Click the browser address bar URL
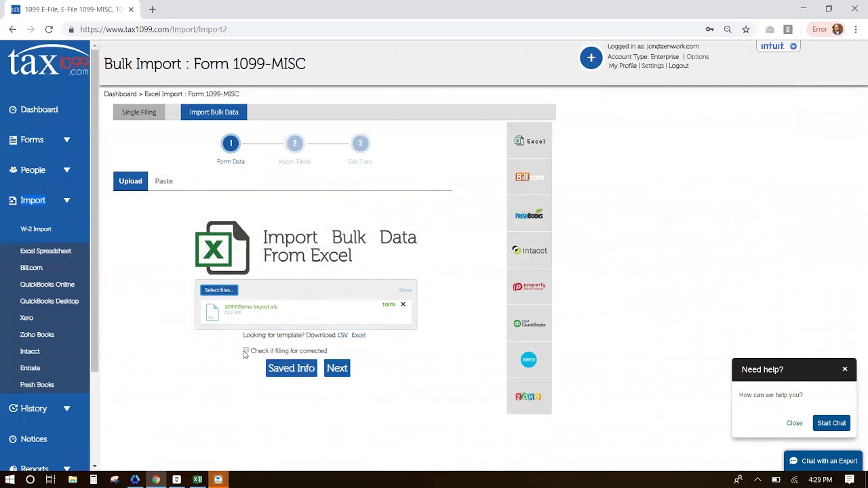Screen dimensions: 868x488 153,29
